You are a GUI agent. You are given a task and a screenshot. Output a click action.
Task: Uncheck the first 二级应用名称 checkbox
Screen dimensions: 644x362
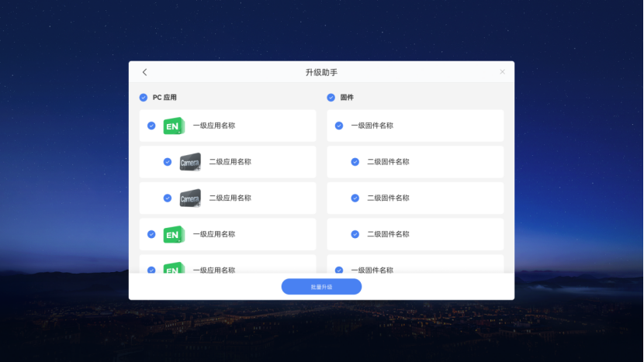(x=168, y=162)
